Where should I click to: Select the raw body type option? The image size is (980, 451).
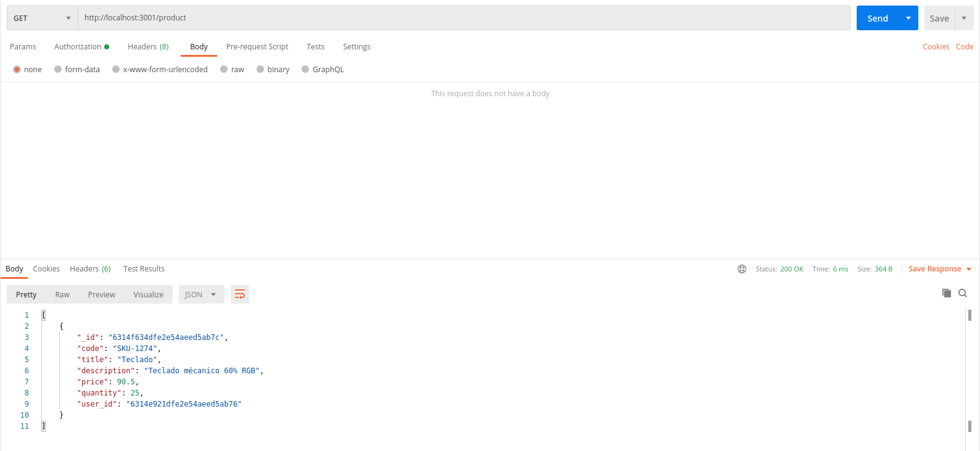[x=232, y=70]
